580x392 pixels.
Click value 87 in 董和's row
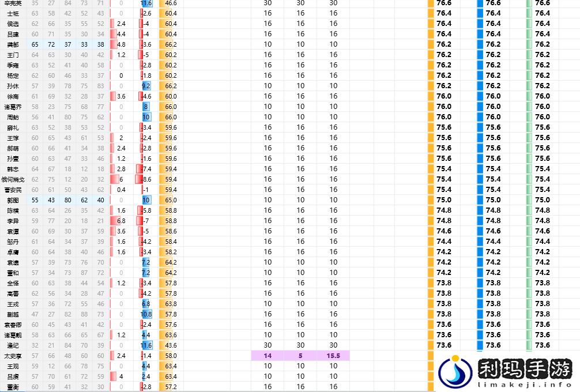(x=84, y=273)
